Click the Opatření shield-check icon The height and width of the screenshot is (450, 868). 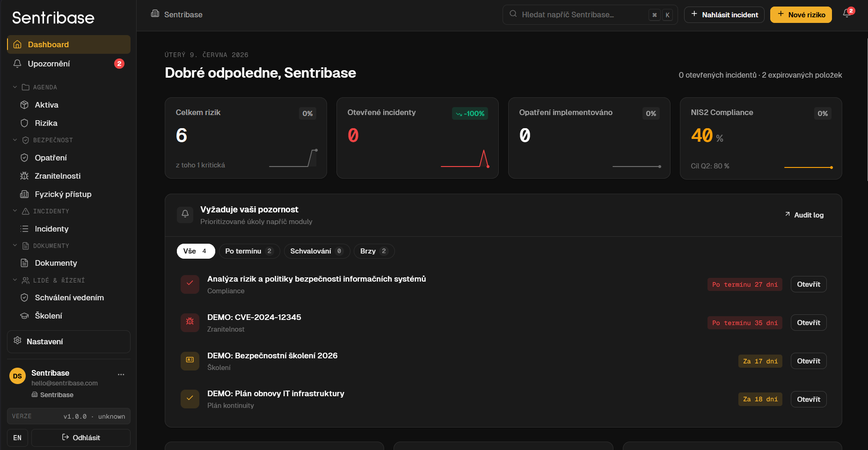point(24,158)
